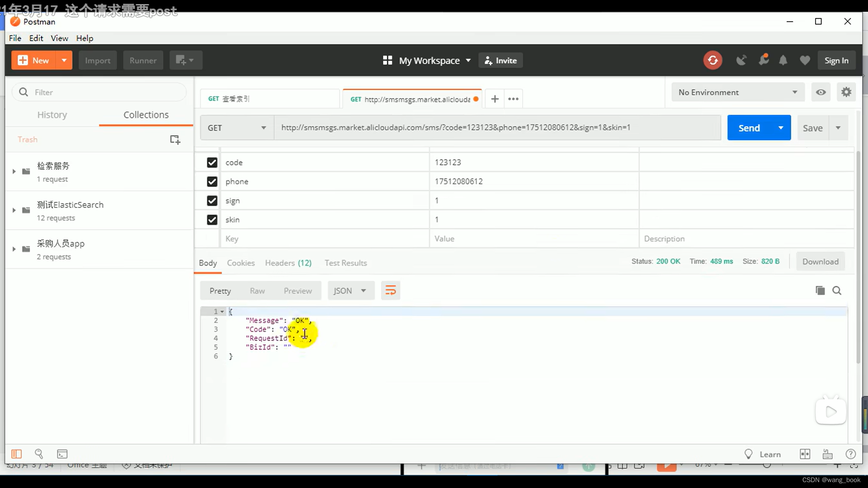Click the sidebar Filter field
The image size is (868, 488).
99,92
